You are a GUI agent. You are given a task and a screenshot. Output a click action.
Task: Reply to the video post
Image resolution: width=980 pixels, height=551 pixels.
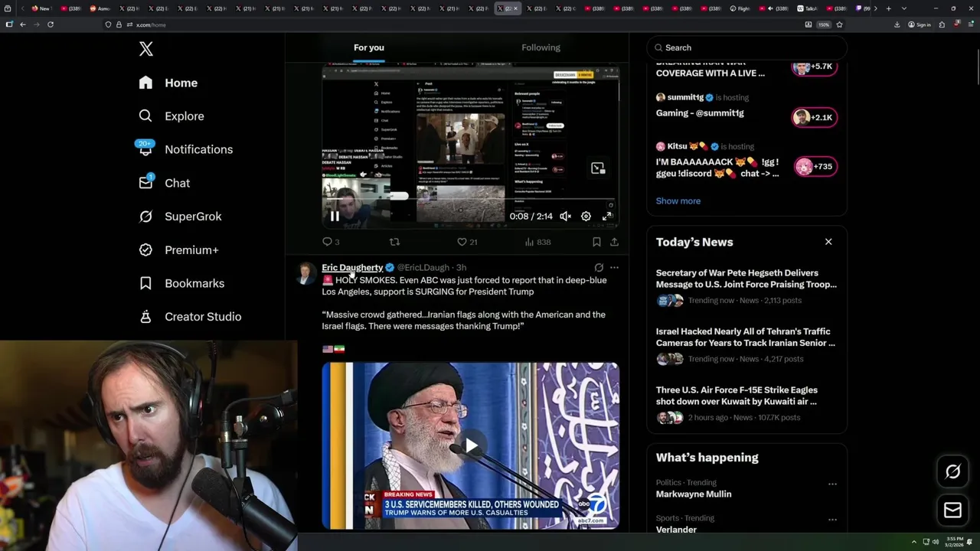click(331, 242)
